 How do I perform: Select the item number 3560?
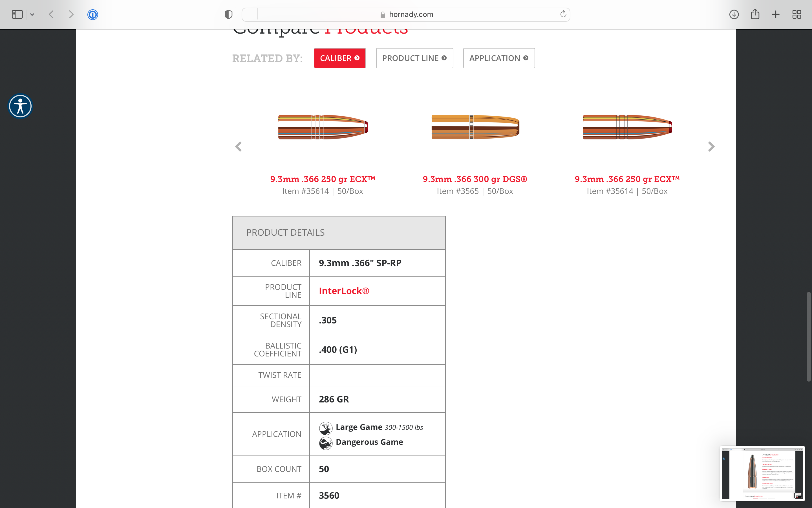[x=329, y=496]
